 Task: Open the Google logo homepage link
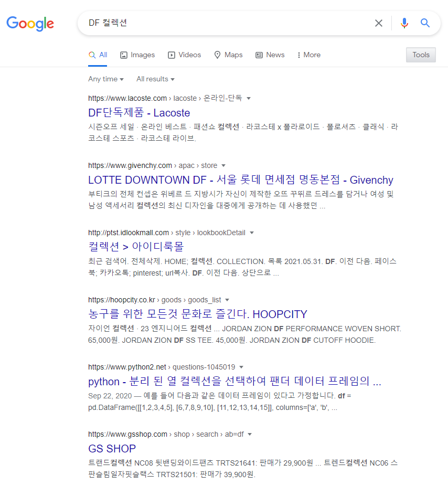(x=30, y=24)
